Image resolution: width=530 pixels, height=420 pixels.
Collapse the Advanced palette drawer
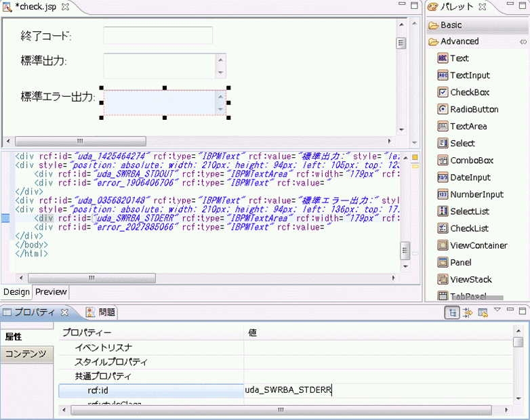click(460, 41)
